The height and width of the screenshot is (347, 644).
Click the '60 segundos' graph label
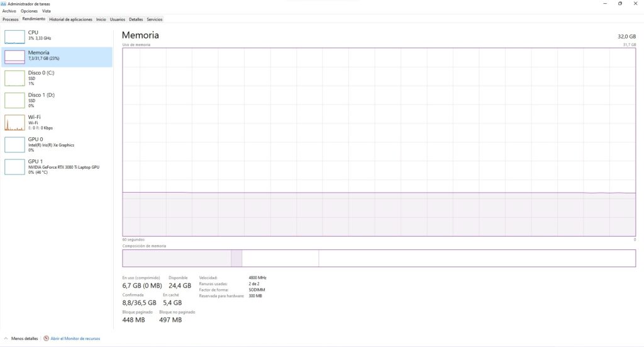(133, 239)
